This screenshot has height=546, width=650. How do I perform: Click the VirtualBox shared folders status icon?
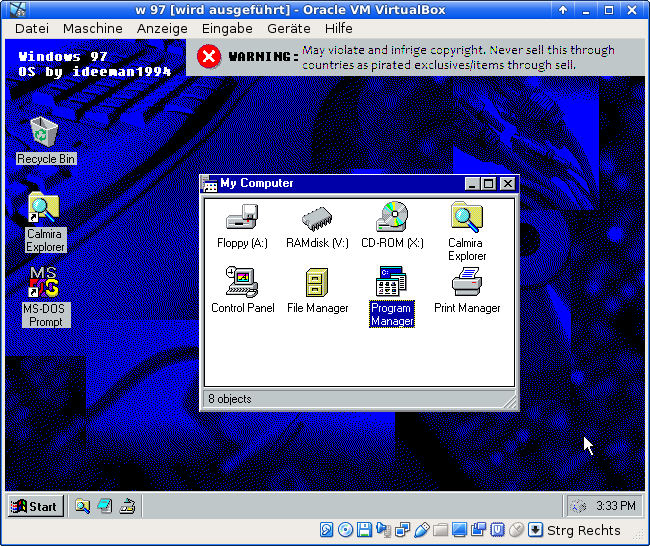441,530
